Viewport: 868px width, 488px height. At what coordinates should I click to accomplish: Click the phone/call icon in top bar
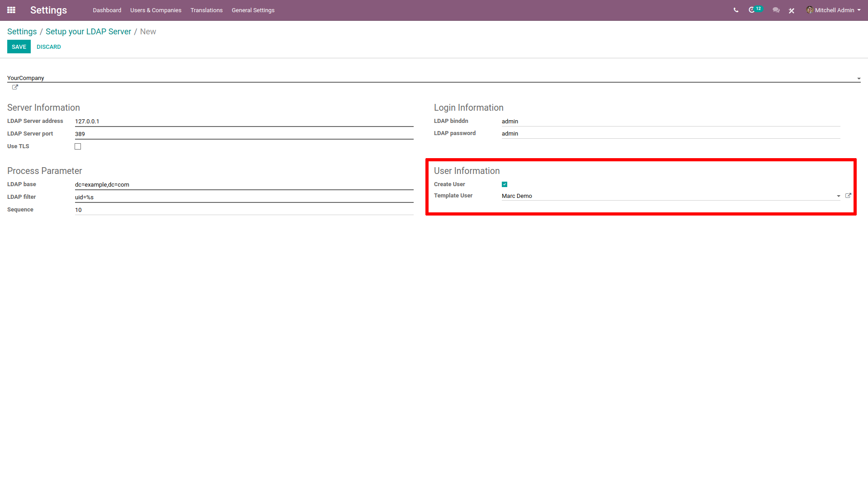pyautogui.click(x=736, y=10)
